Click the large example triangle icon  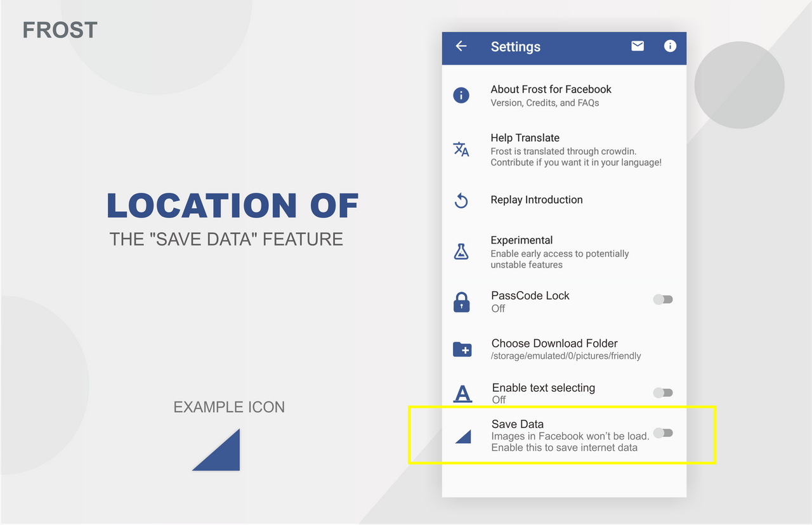(x=216, y=450)
